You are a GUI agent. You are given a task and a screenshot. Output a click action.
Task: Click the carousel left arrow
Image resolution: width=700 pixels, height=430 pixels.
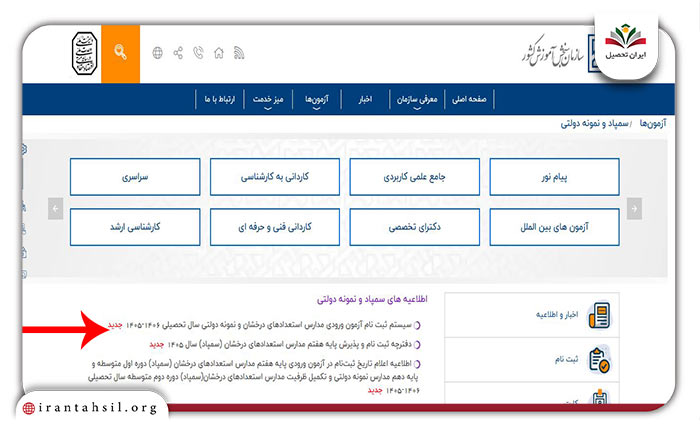coord(55,209)
